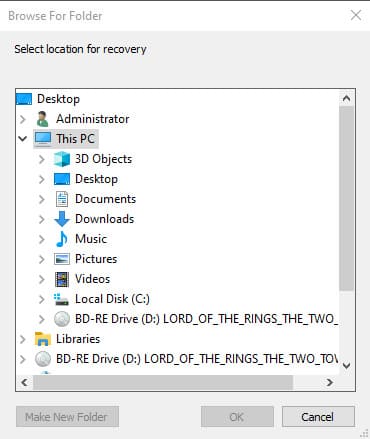Click the Make New Folder button
The image size is (370, 439).
67,416
